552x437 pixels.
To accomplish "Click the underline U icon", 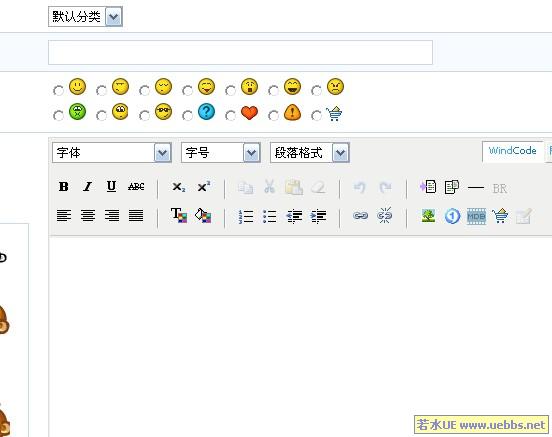I will [x=112, y=187].
